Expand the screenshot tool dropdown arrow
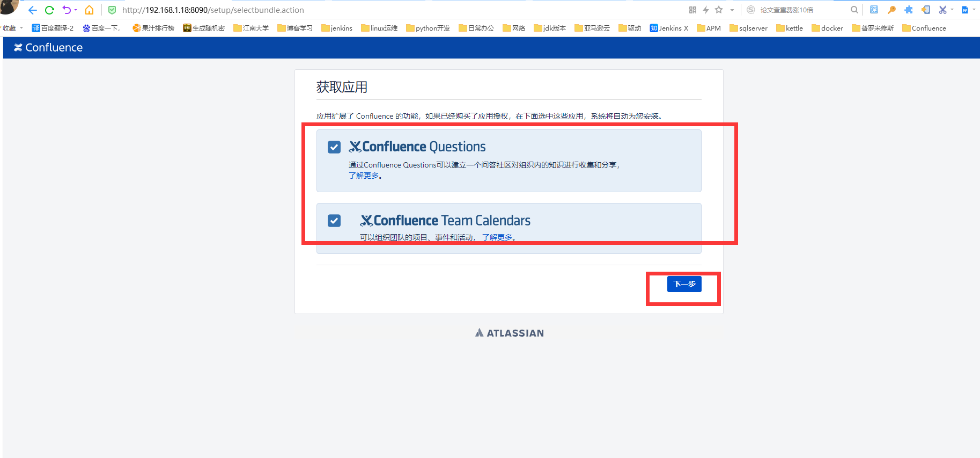 [952, 10]
